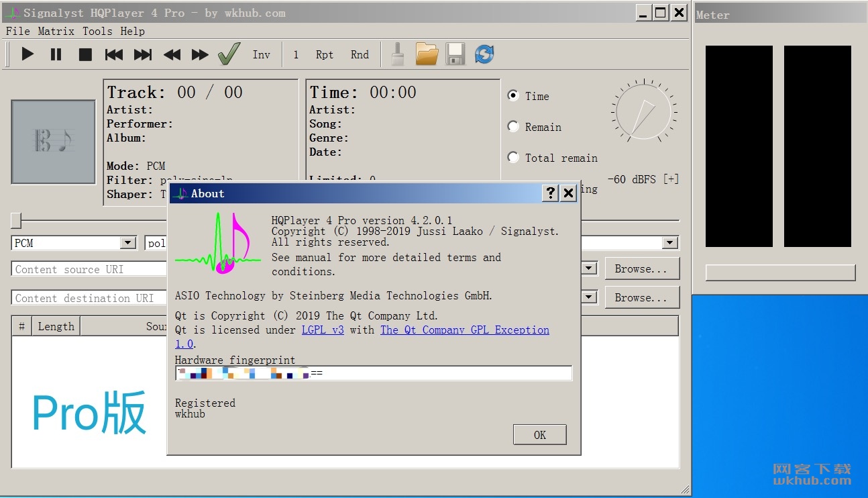Image resolution: width=868 pixels, height=498 pixels.
Task: Open playlist with folder icon
Action: (427, 54)
